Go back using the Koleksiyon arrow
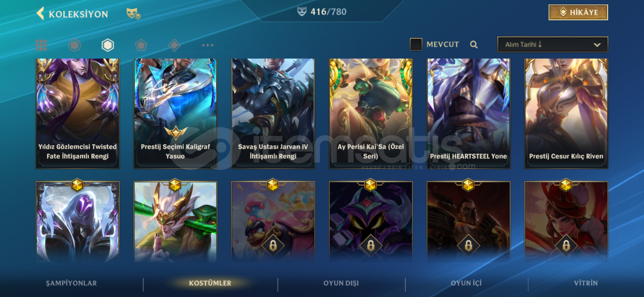The image size is (644, 297). tap(40, 13)
